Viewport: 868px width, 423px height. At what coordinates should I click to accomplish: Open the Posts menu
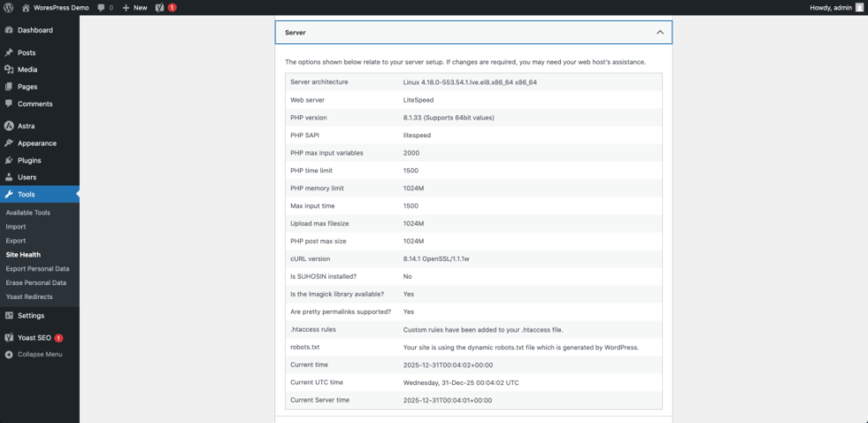[40, 53]
